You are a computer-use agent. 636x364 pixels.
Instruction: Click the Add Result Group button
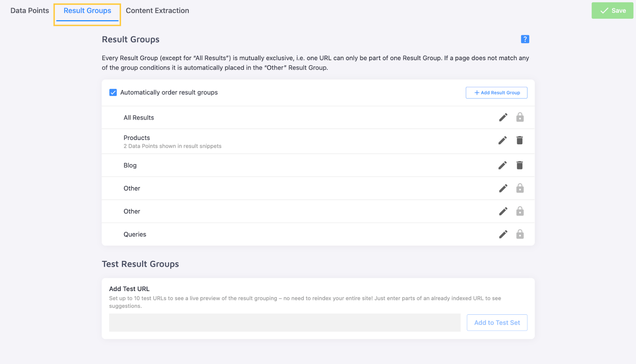coord(496,93)
